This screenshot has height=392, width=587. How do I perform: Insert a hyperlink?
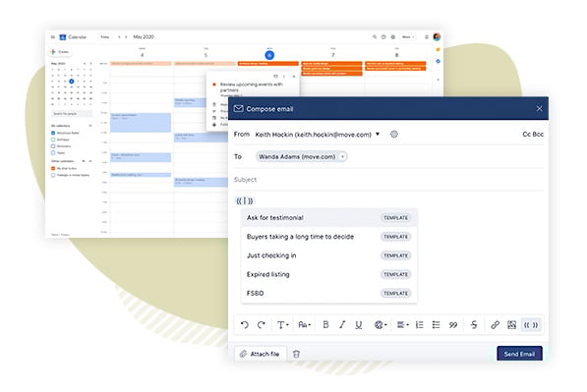tap(495, 324)
